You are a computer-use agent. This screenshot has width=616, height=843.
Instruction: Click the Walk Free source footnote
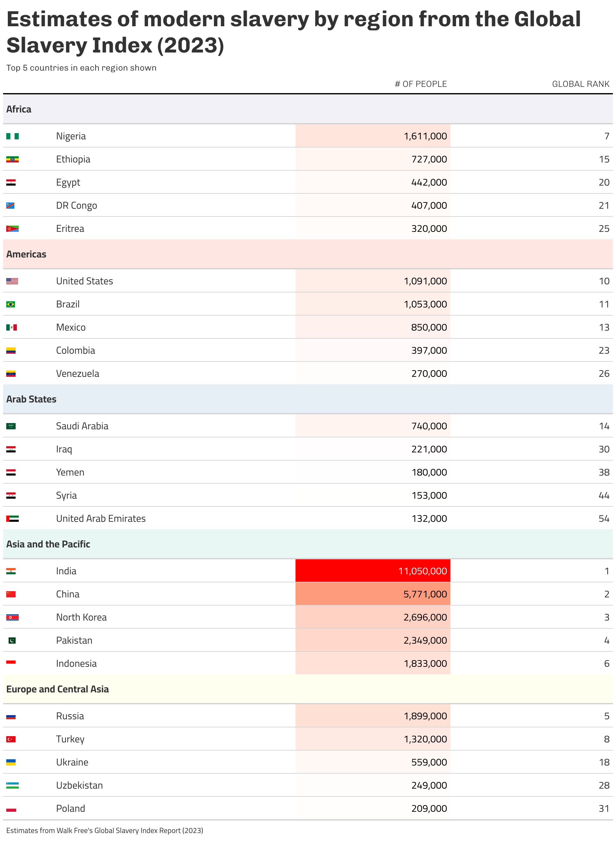point(104,830)
